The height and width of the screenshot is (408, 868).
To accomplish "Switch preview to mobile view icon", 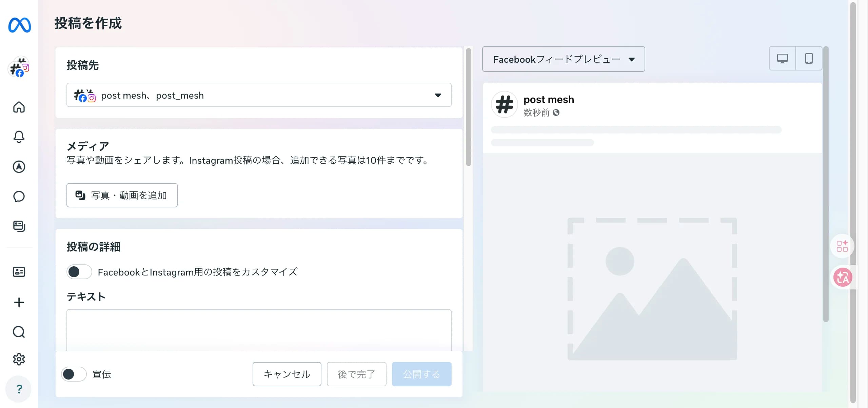I will (809, 58).
